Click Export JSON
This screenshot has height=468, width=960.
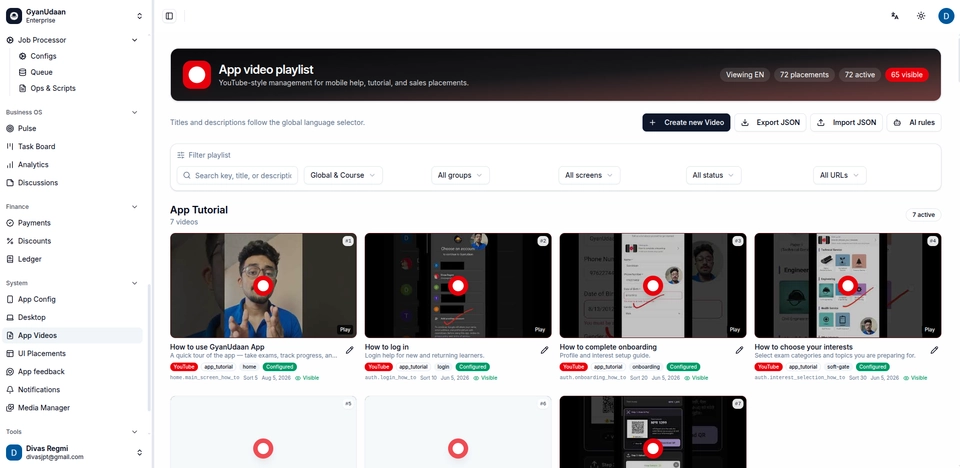click(x=770, y=123)
